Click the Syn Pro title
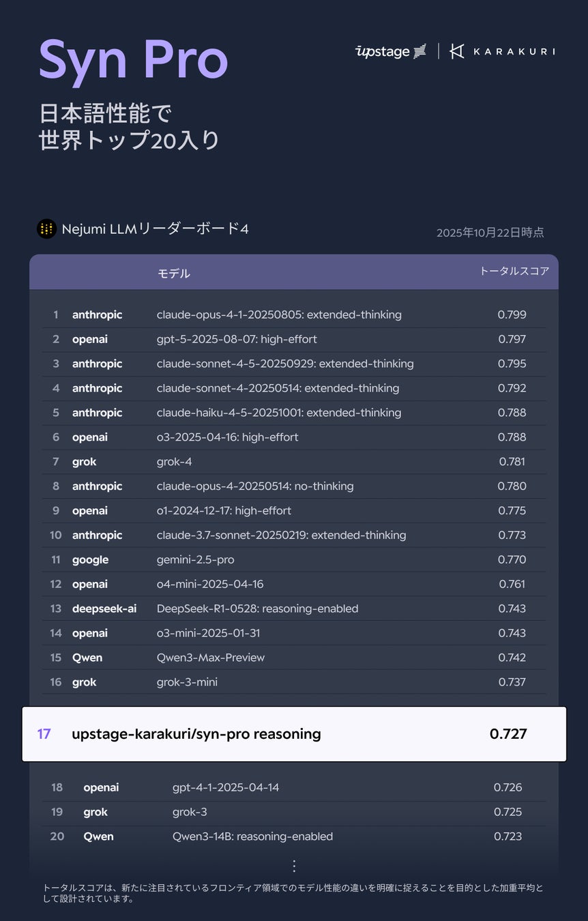588x921 pixels. 133,60
